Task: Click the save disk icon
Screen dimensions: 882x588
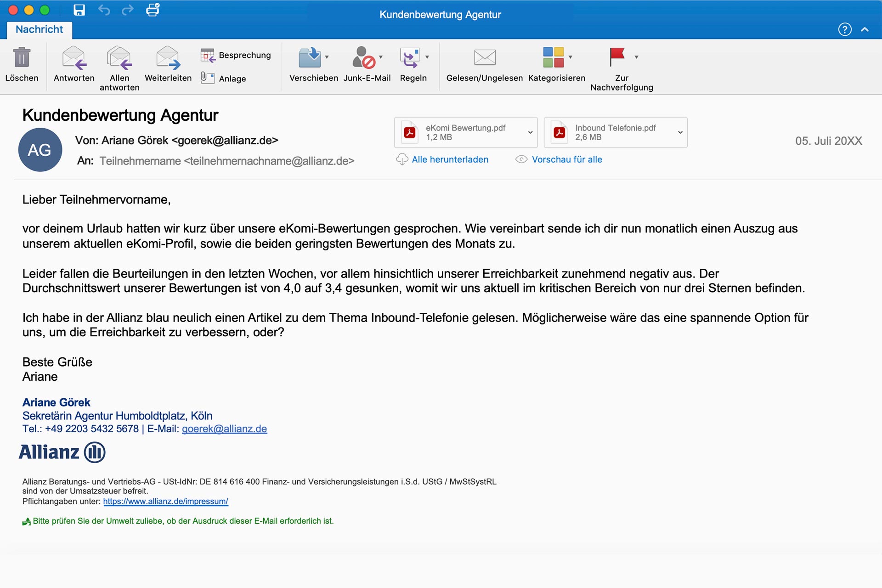Action: (x=79, y=10)
